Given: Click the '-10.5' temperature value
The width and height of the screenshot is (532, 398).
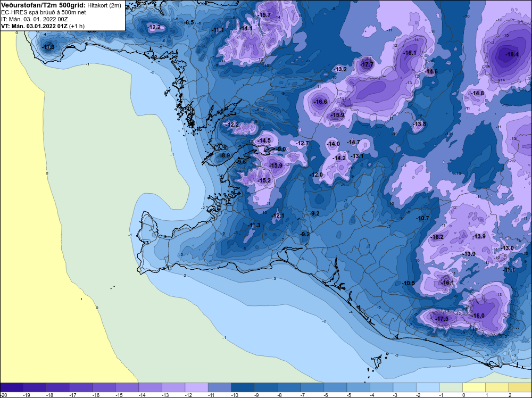Looking at the screenshot, I should (408, 283).
